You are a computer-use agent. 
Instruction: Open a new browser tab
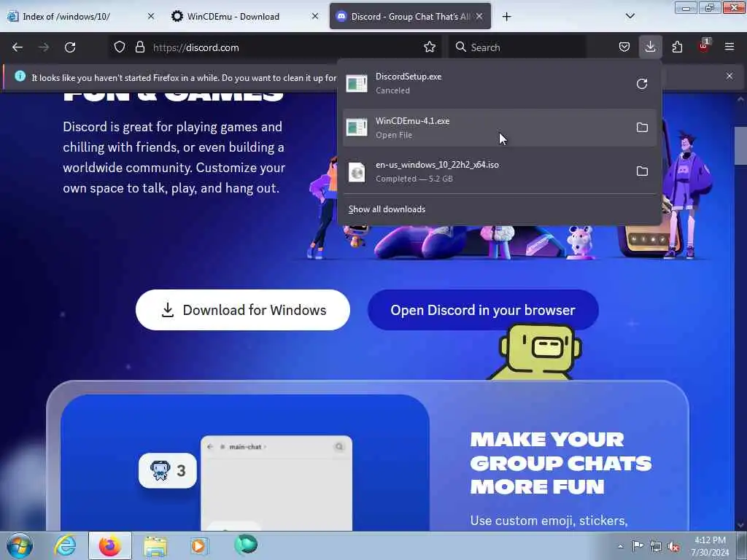pyautogui.click(x=506, y=17)
